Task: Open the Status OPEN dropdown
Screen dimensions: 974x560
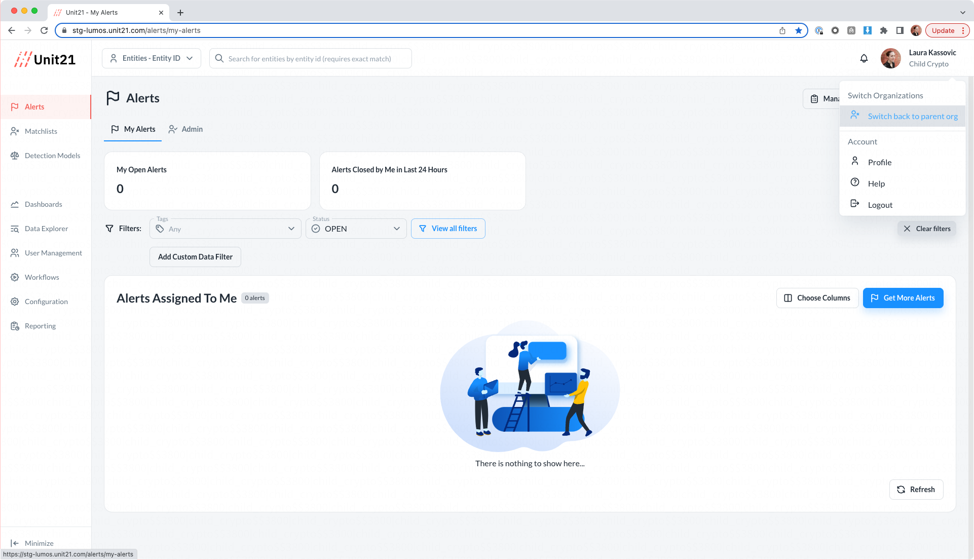Action: (x=356, y=229)
